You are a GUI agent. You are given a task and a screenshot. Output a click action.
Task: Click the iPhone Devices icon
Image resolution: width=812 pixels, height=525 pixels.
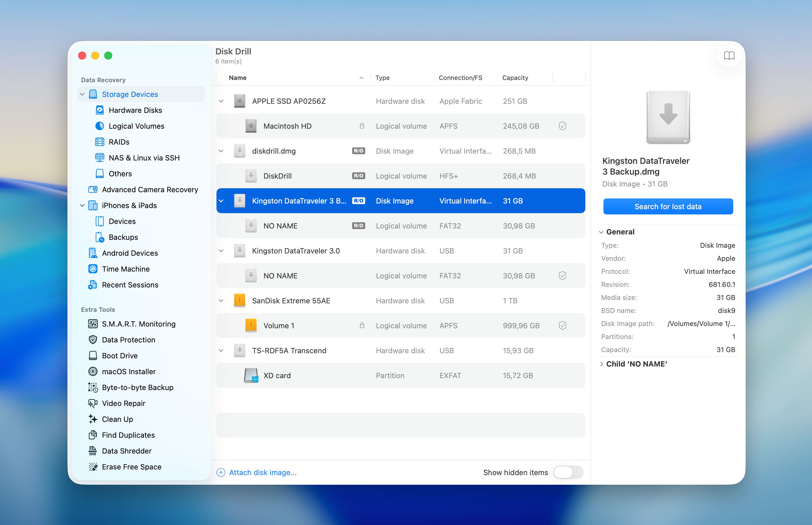pyautogui.click(x=99, y=221)
